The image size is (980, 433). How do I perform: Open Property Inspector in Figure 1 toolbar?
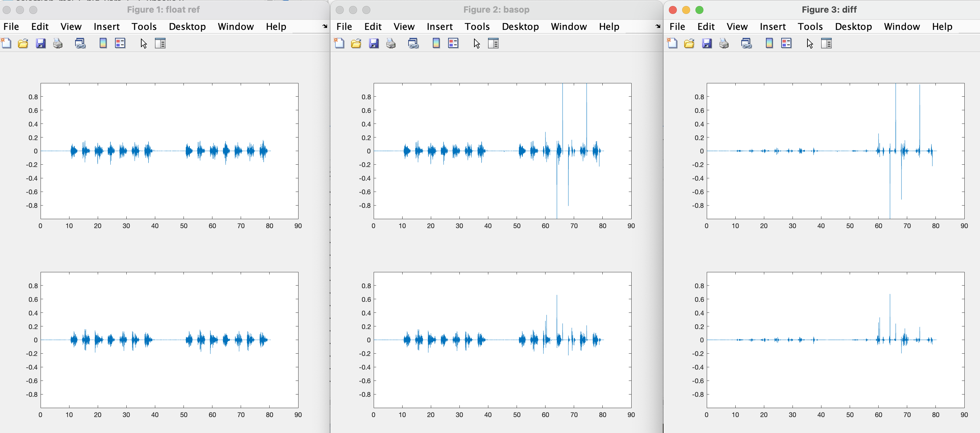tap(160, 43)
